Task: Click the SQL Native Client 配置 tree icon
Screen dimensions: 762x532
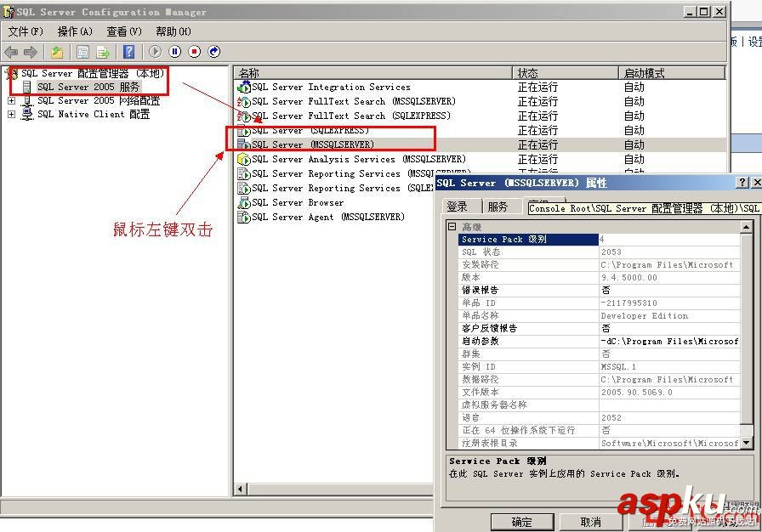Action: pyautogui.click(x=27, y=114)
